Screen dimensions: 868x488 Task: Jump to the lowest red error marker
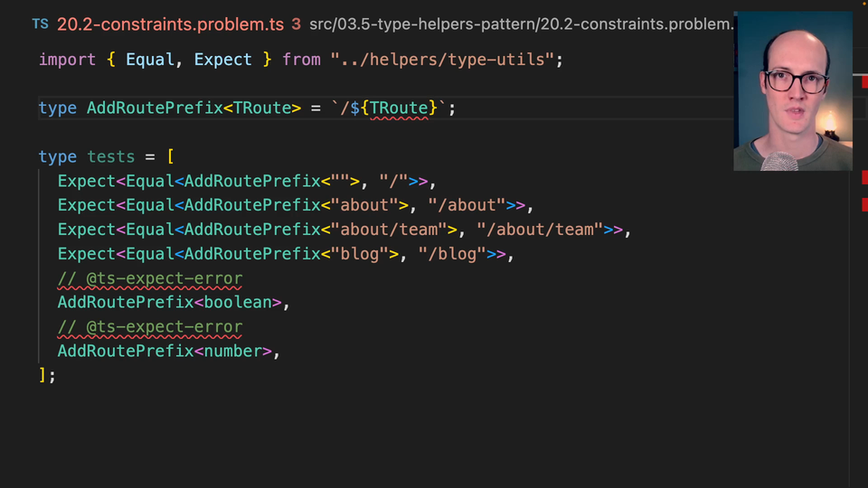[864, 205]
